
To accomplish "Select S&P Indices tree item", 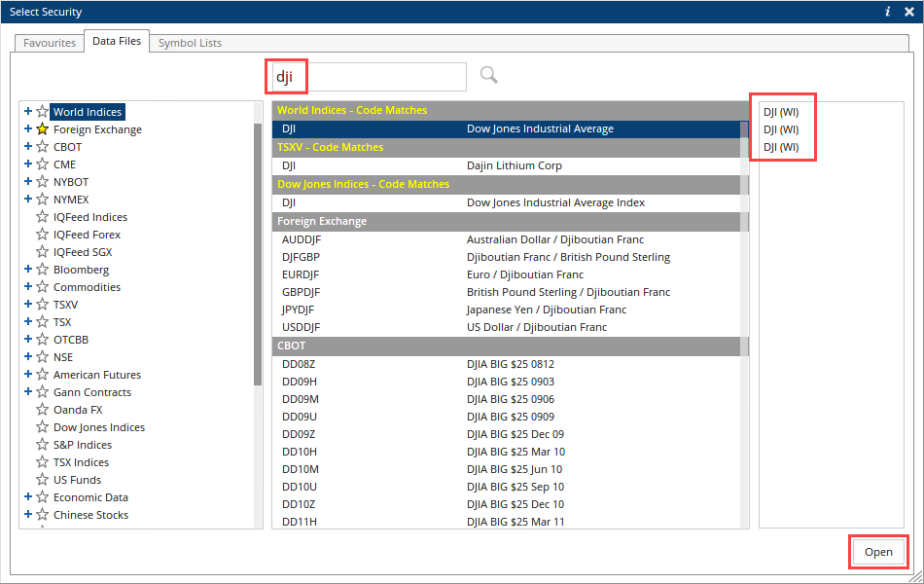I will coord(83,445).
